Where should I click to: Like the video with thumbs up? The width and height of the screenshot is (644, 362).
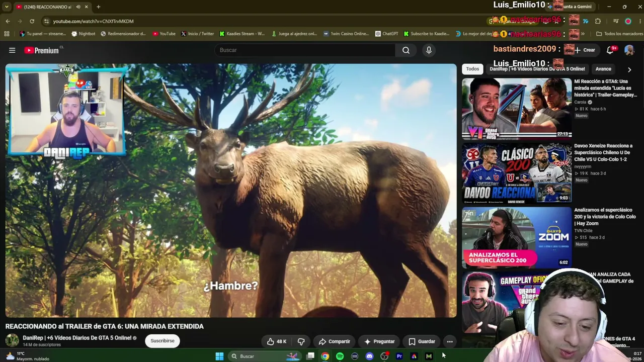pos(277,341)
